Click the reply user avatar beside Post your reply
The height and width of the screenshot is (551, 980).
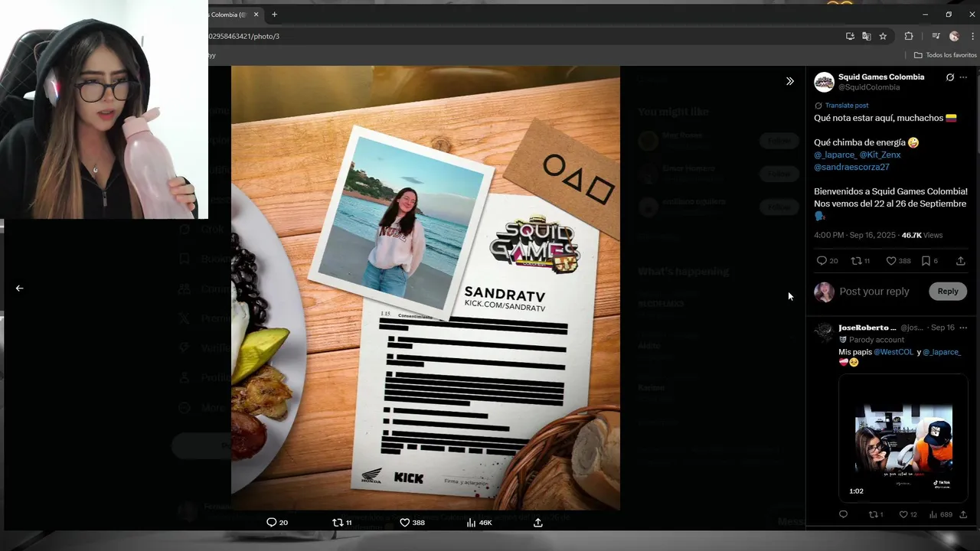click(824, 292)
